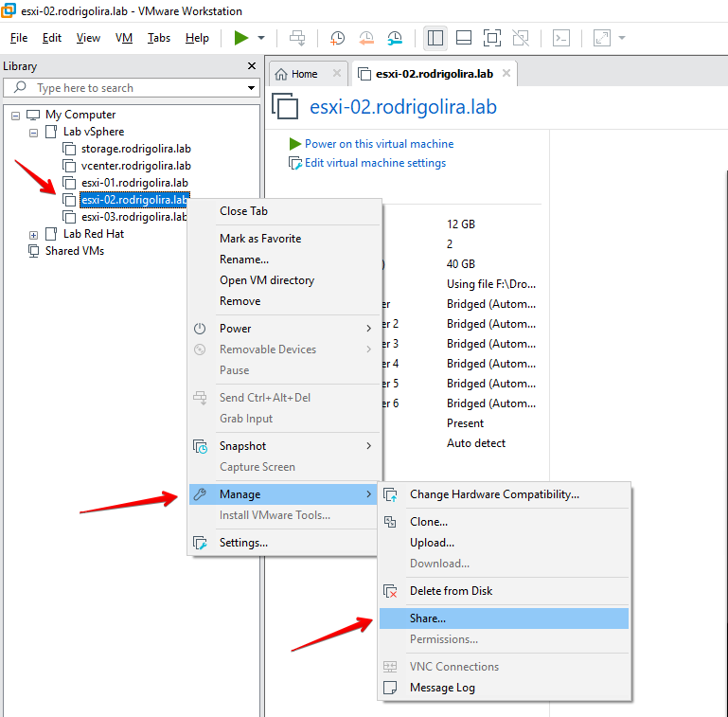728x717 pixels.
Task: Click the green Power On play button
Action: [241, 38]
